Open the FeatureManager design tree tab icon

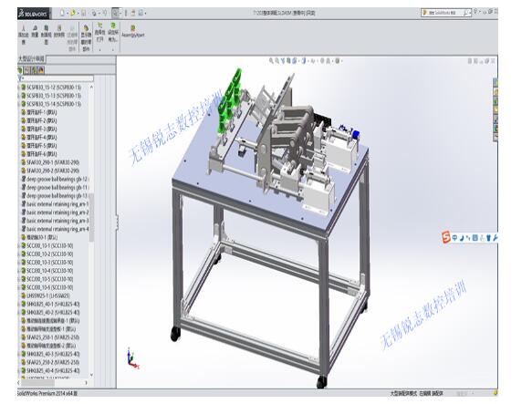click(20, 70)
